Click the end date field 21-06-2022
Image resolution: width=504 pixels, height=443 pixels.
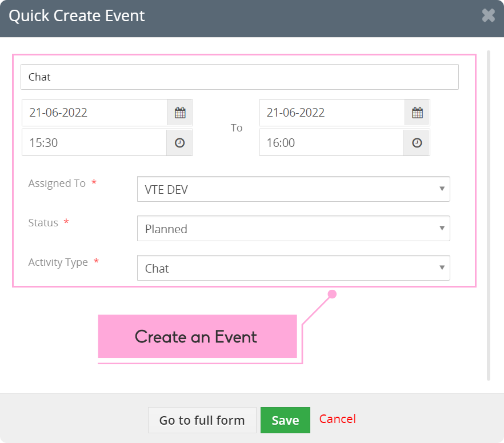click(x=331, y=113)
